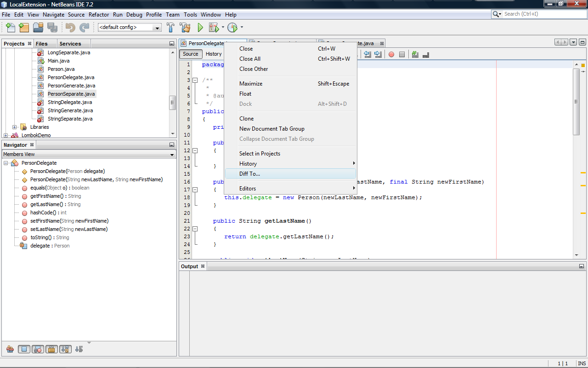Screen dimensions: 588x368
Task: Switch to the History editor view
Action: [213, 54]
